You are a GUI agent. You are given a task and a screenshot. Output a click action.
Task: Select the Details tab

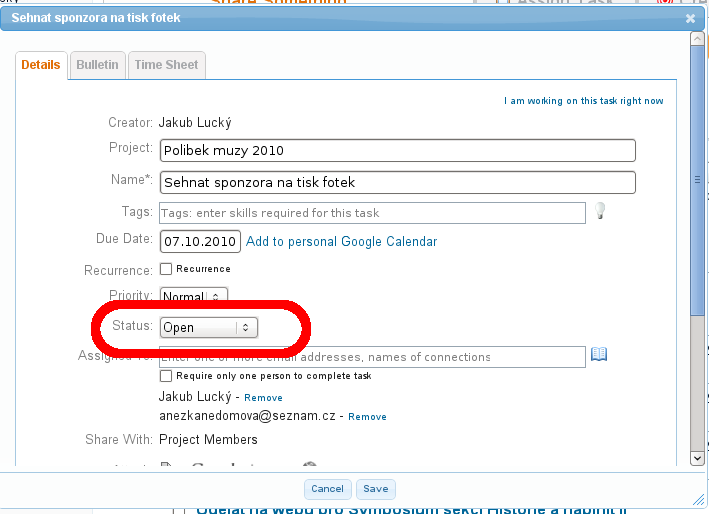click(41, 65)
